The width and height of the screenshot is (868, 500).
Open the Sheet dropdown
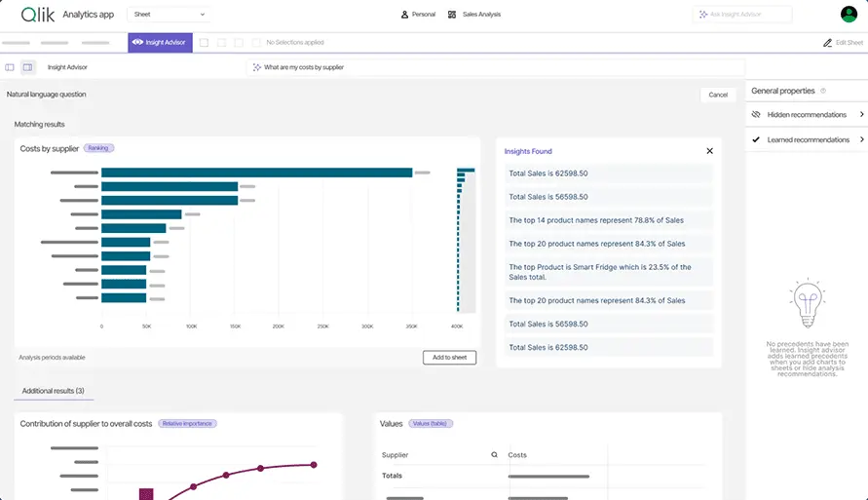tap(169, 15)
